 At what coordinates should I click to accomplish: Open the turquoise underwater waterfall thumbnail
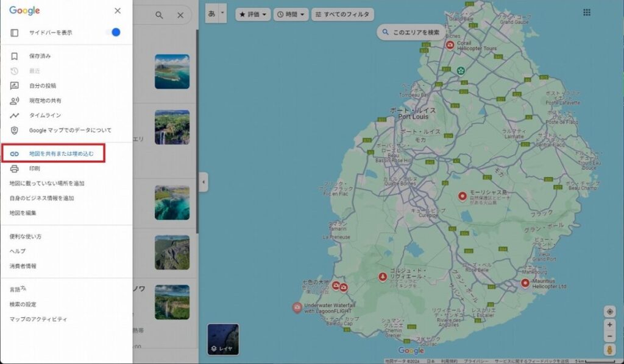[x=172, y=203]
